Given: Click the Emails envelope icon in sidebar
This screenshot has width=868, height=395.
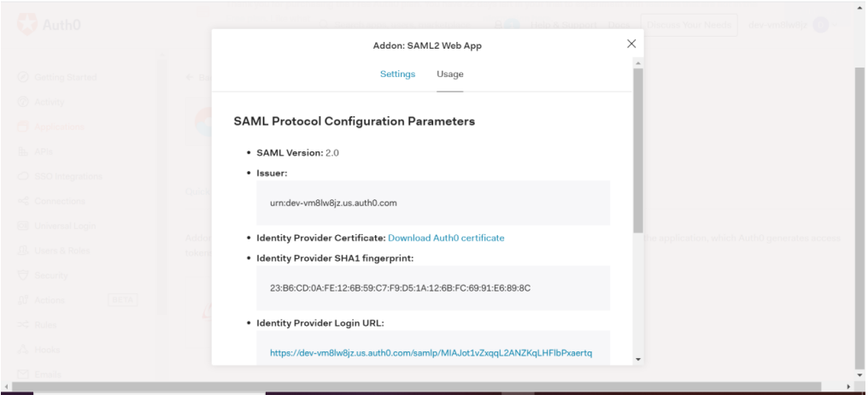Looking at the screenshot, I should pos(23,374).
